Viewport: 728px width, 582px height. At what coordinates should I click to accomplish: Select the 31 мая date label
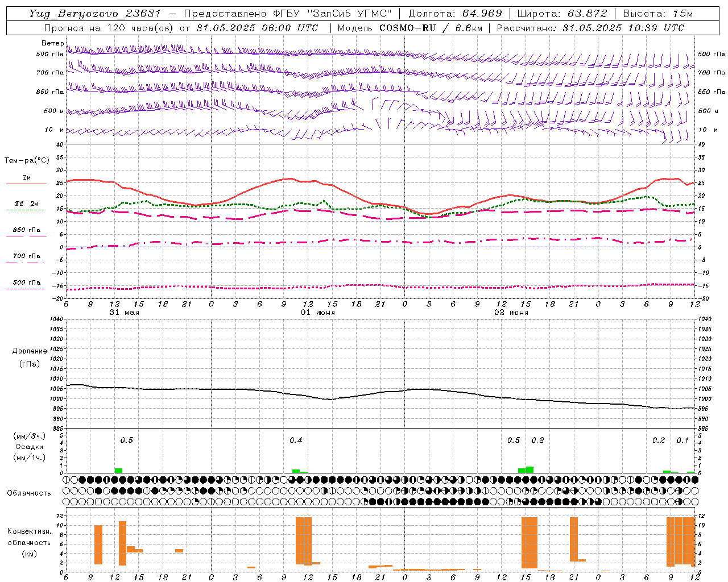(x=124, y=313)
